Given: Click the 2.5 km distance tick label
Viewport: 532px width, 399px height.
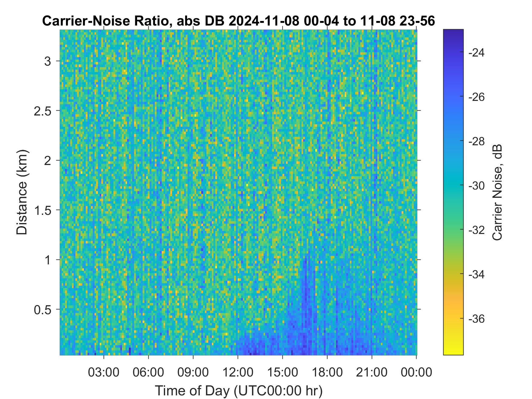Looking at the screenshot, I should tap(43, 111).
